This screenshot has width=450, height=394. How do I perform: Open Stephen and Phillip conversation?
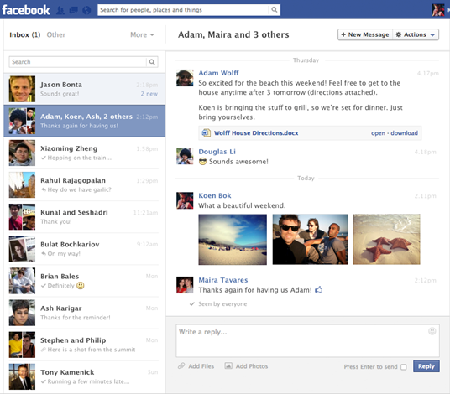pyautogui.click(x=84, y=345)
